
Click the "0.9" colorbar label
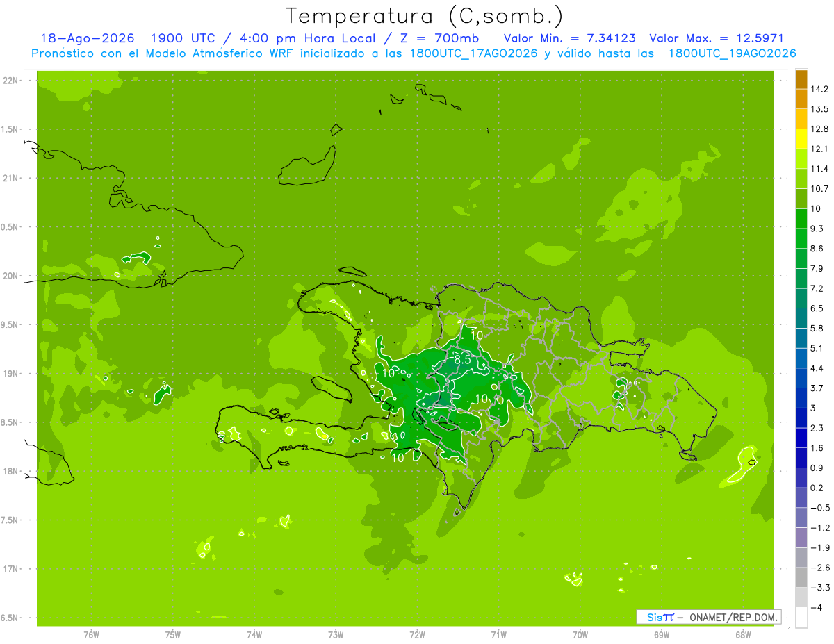[818, 468]
